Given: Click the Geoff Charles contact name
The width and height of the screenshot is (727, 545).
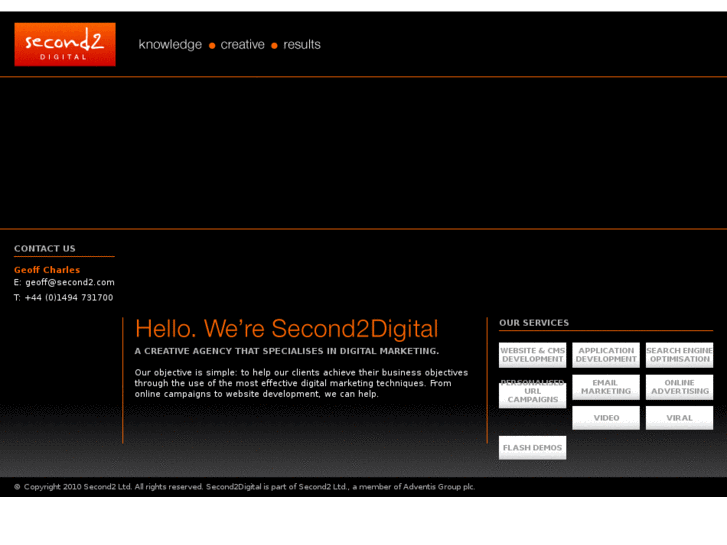Looking at the screenshot, I should click(47, 269).
